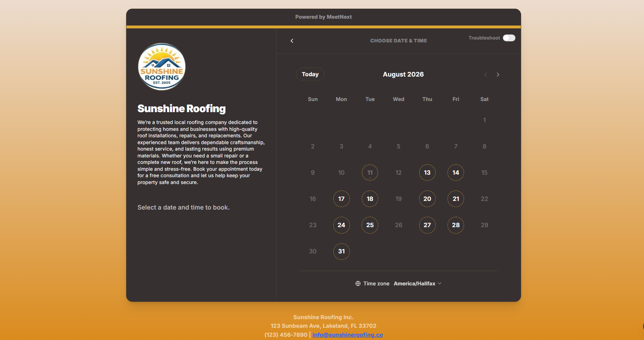Pick Monday August 17
The width and height of the screenshot is (644, 340).
click(x=342, y=199)
